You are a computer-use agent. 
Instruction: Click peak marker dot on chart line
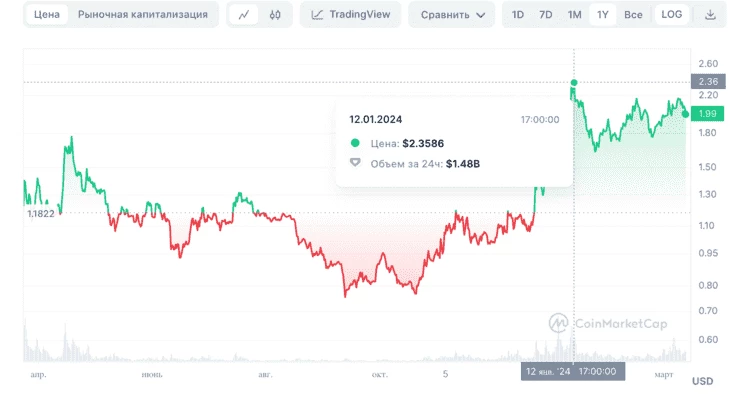(574, 82)
